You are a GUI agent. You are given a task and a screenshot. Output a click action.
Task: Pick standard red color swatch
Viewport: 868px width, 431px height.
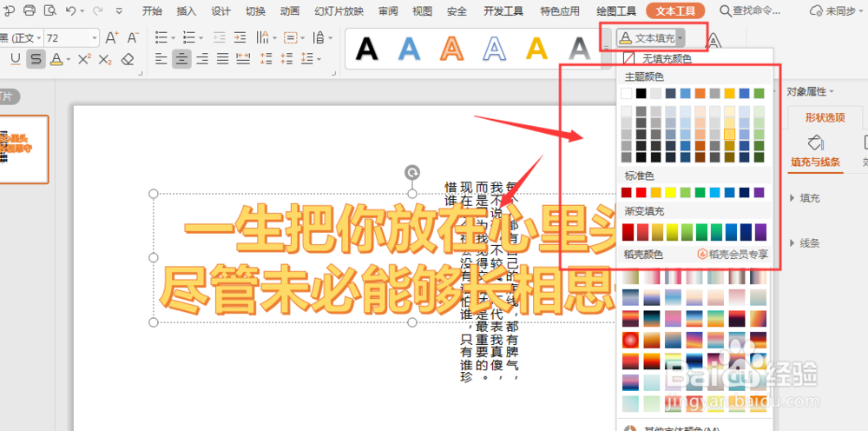coord(641,192)
